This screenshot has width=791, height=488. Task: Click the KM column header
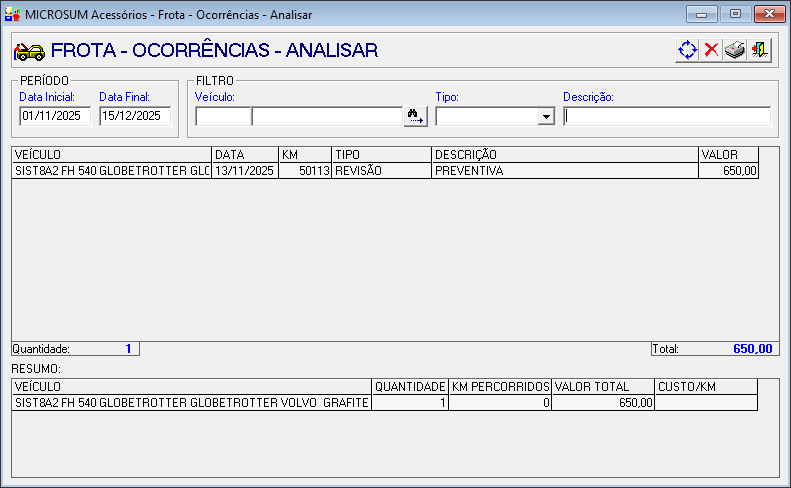pyautogui.click(x=305, y=154)
